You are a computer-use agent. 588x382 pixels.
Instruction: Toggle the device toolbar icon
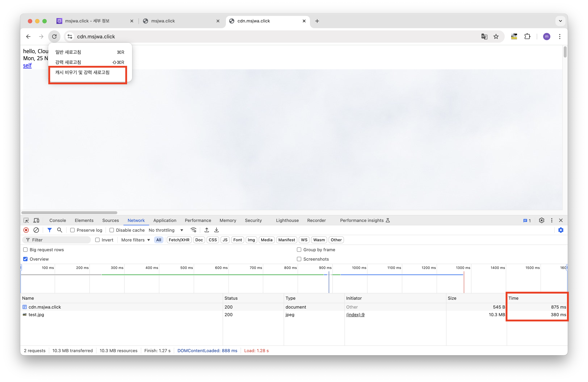pos(36,220)
